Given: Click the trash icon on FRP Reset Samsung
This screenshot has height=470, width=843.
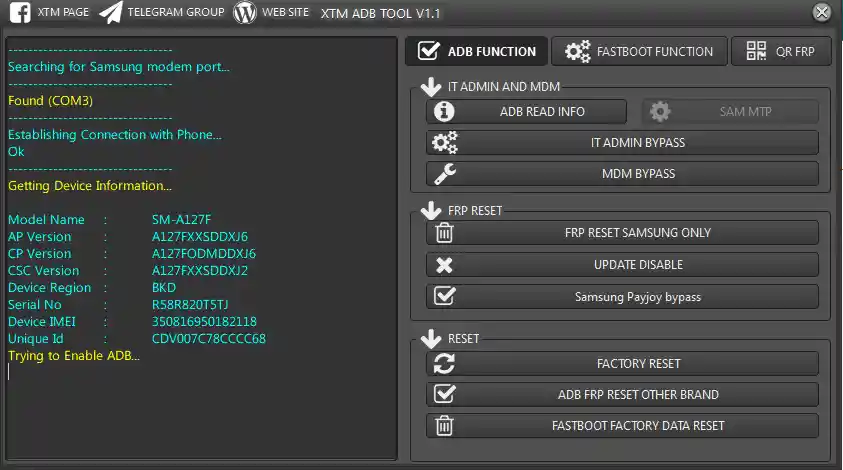Looking at the screenshot, I should point(445,233).
